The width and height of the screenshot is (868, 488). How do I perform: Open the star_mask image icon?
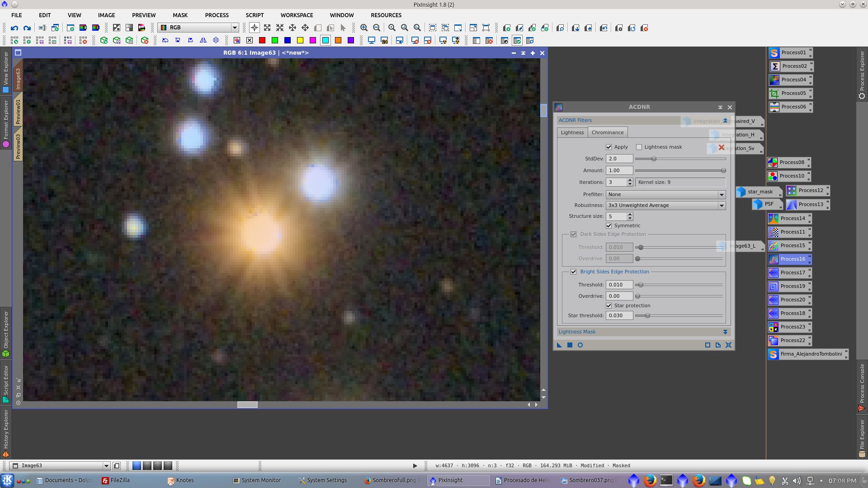[758, 192]
